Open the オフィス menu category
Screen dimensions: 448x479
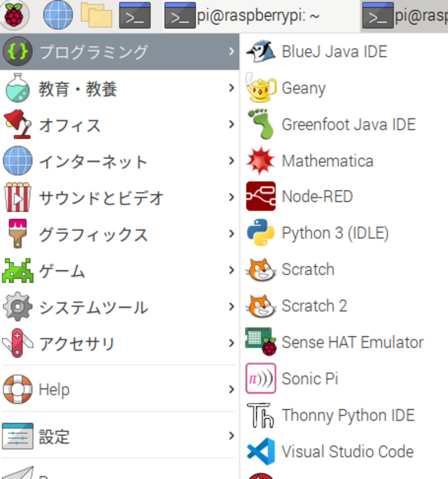click(x=119, y=124)
